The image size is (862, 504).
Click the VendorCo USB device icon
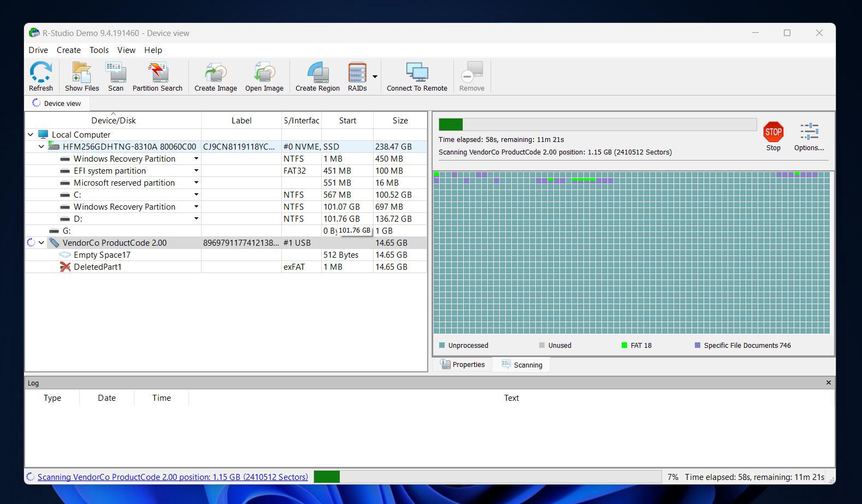click(x=54, y=242)
